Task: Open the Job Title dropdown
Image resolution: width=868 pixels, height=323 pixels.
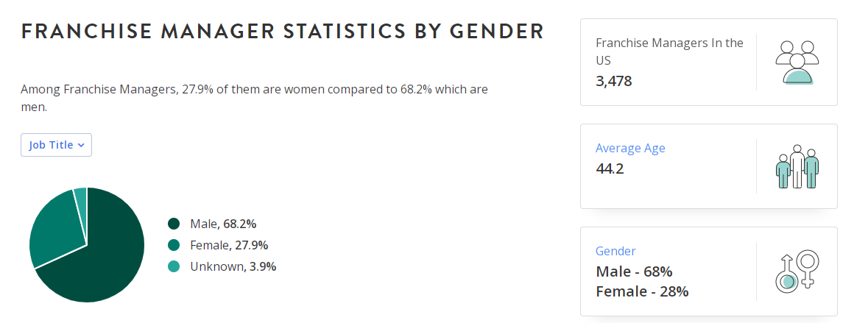Action: [57, 145]
